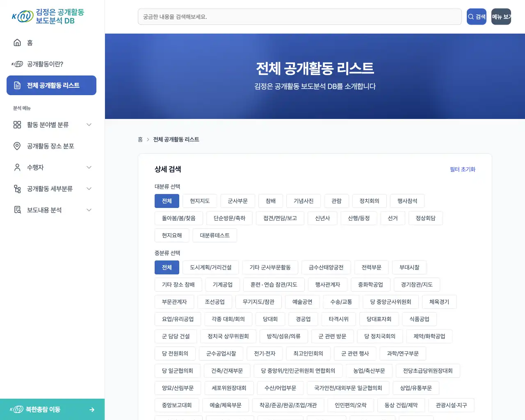Toggle the 정상회담 category filter

[426, 218]
